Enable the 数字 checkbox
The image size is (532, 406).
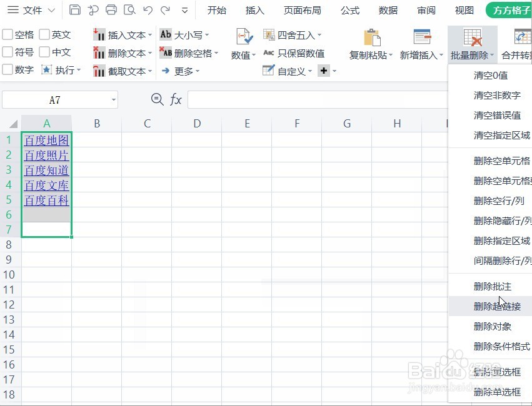[8, 70]
